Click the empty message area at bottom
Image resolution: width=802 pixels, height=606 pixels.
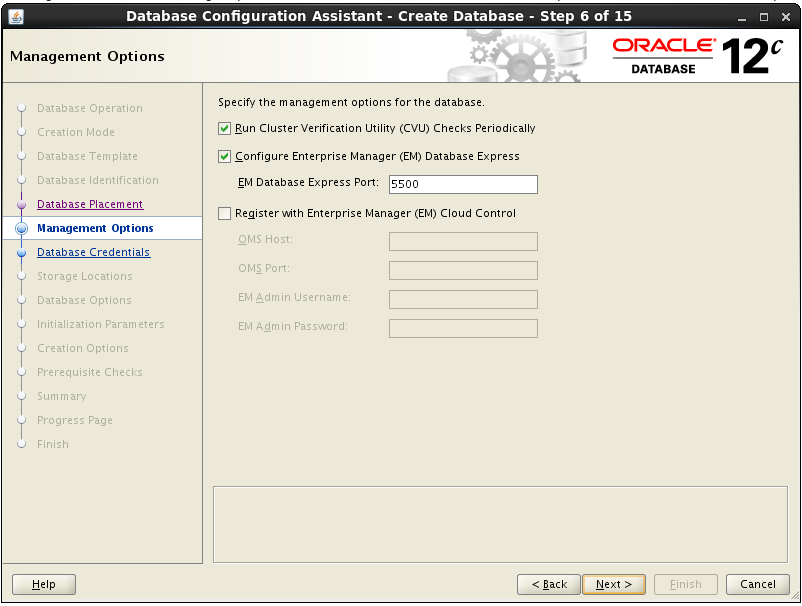[500, 525]
